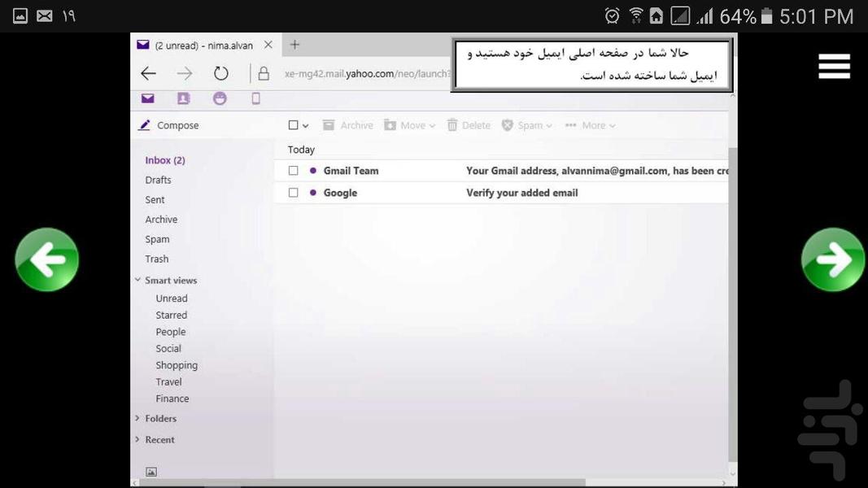
Task: Check the Gmail Team message checkbox
Action: pos(294,171)
